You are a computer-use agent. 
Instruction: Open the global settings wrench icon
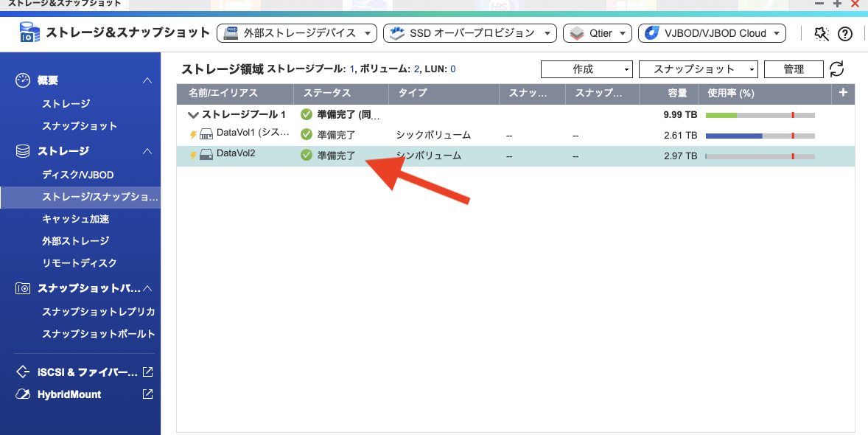pyautogui.click(x=822, y=34)
